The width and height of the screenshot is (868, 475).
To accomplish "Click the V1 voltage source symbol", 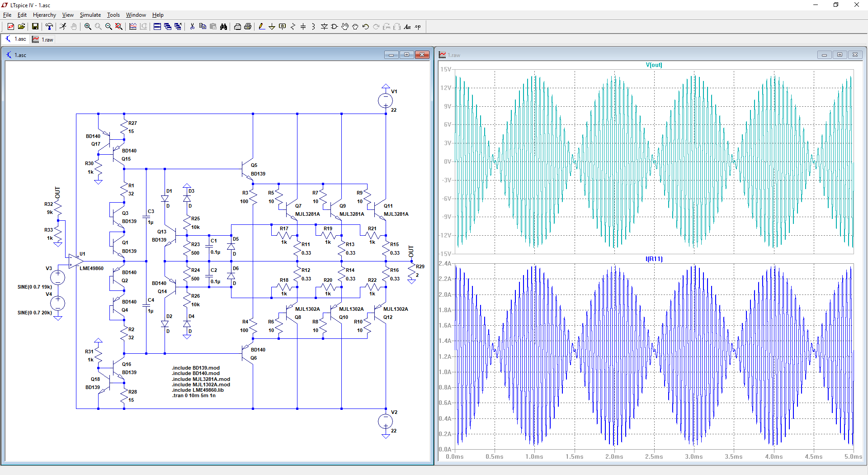I will point(385,100).
